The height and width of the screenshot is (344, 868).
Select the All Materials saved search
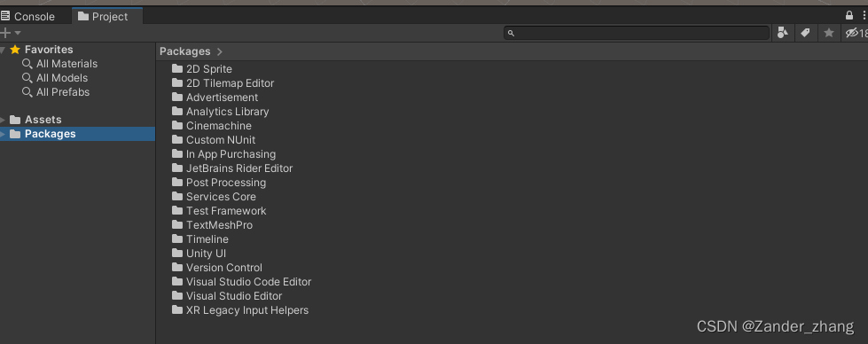pyautogui.click(x=59, y=64)
